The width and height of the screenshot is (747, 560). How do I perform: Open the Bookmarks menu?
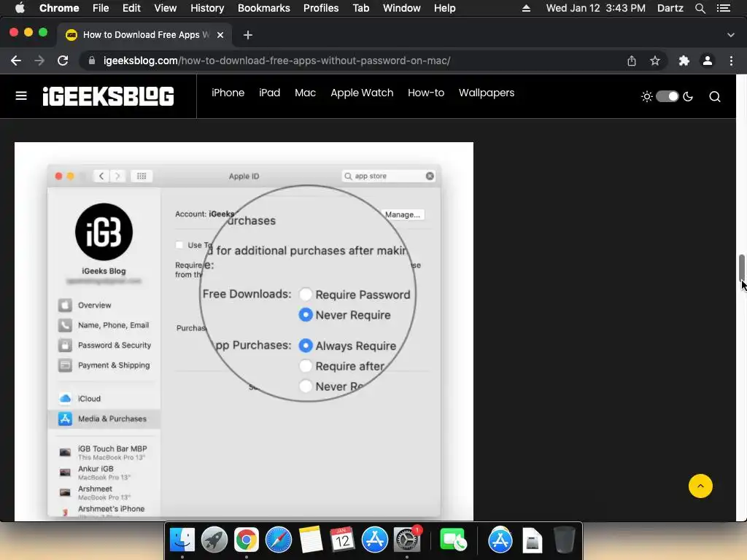(x=264, y=8)
